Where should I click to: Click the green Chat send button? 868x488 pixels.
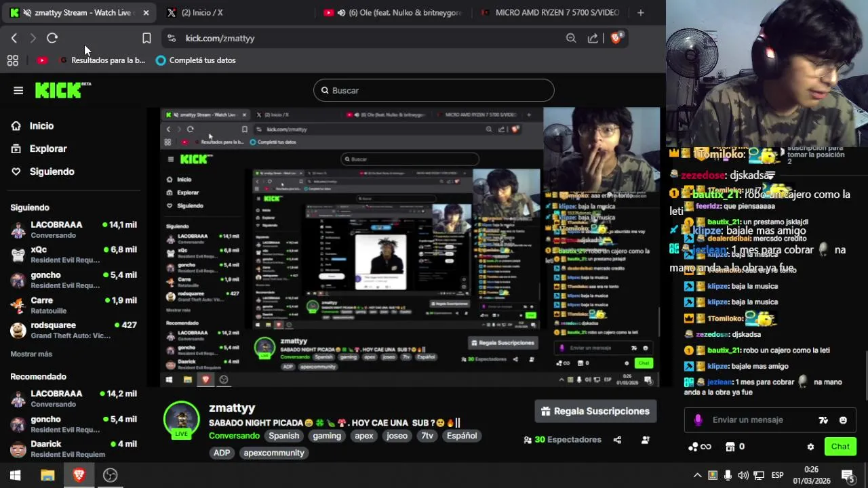point(840,447)
